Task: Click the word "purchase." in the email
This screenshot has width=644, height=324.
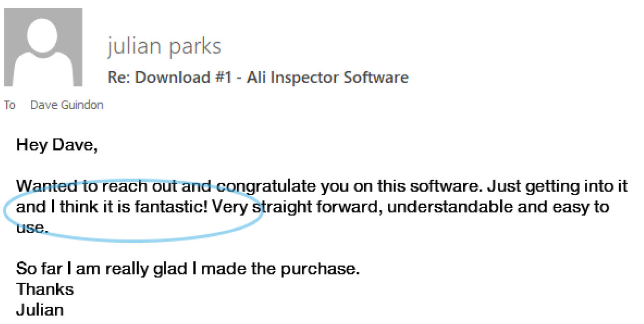Action: click(319, 268)
